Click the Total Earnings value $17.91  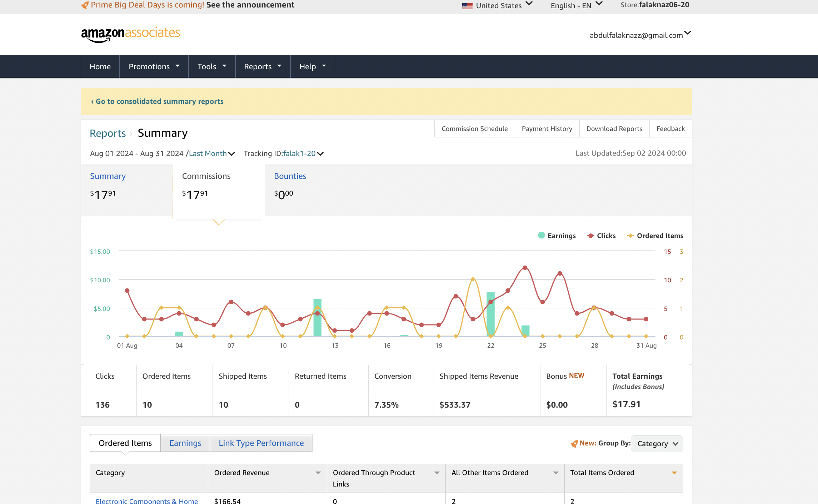(626, 404)
